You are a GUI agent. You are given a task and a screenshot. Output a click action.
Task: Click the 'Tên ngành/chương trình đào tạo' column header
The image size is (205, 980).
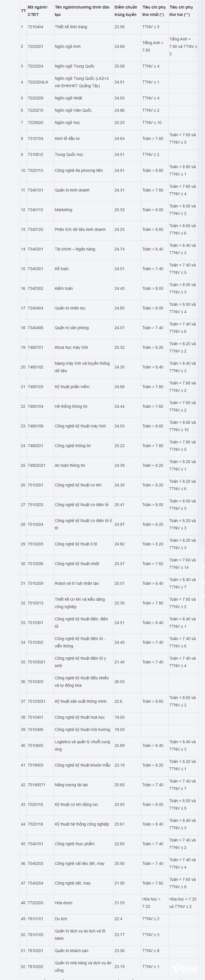(x=82, y=11)
